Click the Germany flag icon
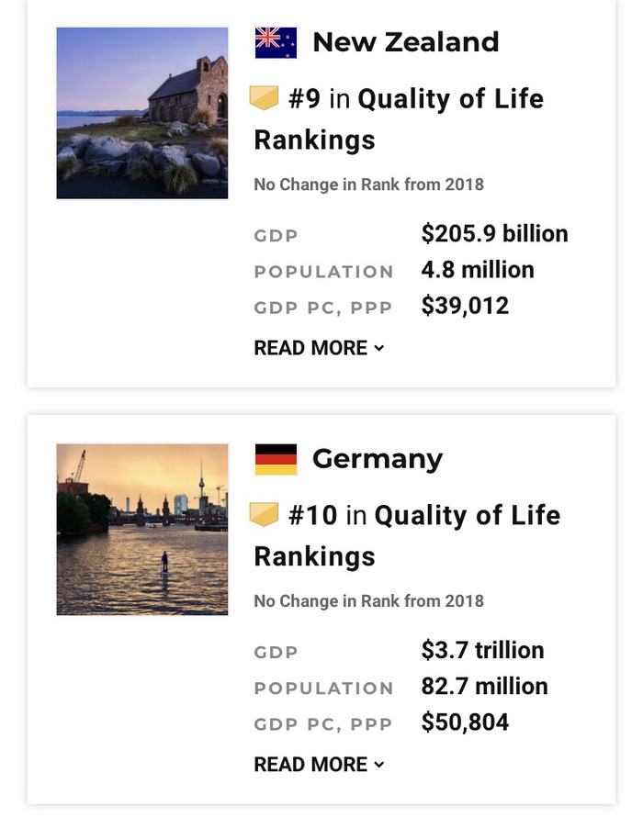Image resolution: width=643 pixels, height=840 pixels. click(x=276, y=459)
